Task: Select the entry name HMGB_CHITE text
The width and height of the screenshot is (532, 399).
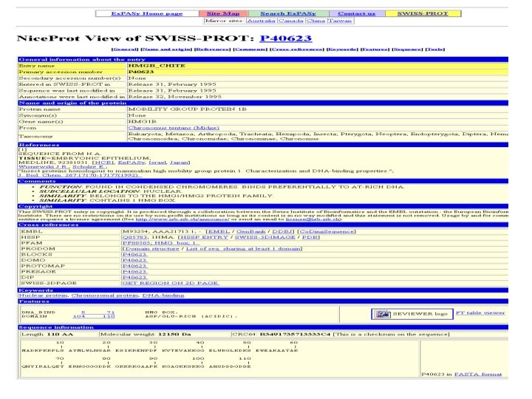Action: 157,66
